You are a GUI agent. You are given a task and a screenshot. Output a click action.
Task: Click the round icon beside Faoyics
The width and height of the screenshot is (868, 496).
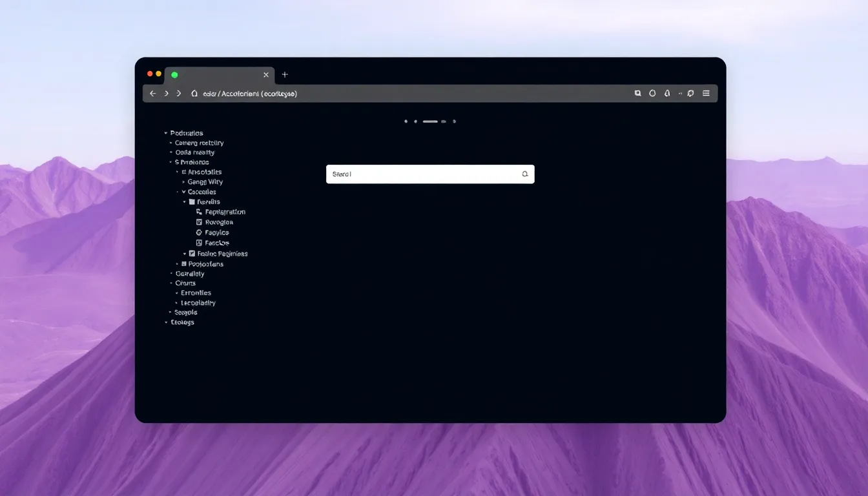tap(199, 232)
